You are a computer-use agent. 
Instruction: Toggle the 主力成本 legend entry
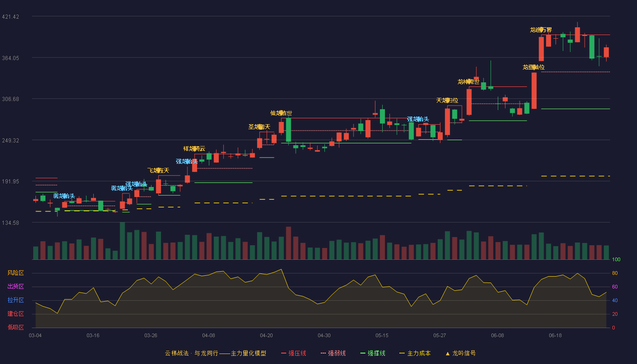point(415,353)
